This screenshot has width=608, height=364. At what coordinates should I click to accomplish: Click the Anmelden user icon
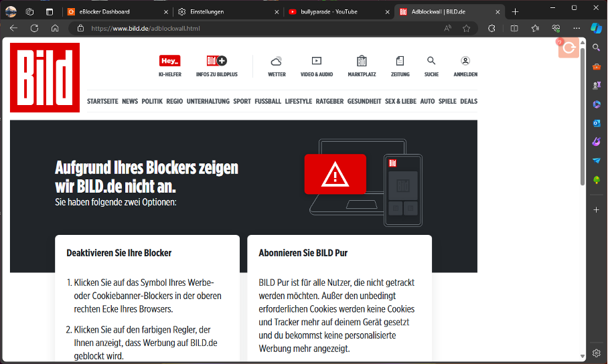tap(465, 61)
